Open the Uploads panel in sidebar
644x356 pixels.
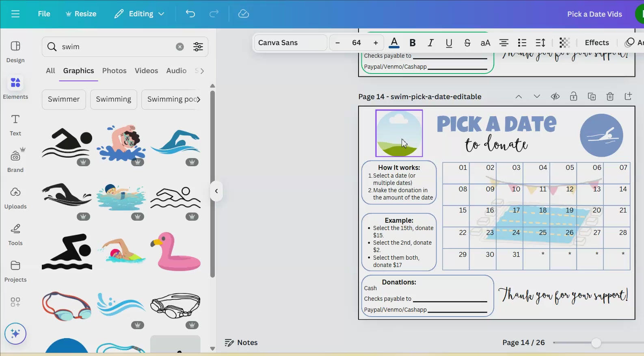coord(15,198)
